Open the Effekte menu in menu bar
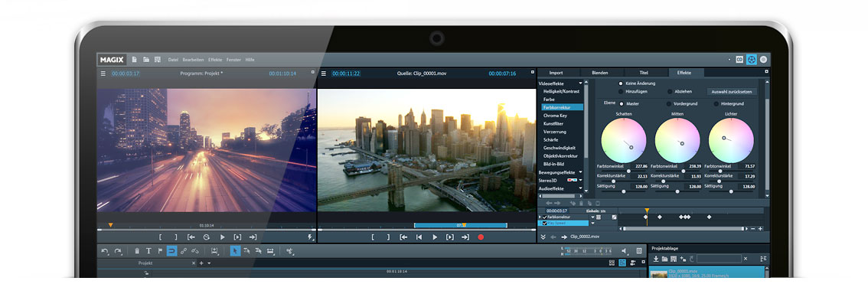This screenshot has width=868, height=294. pos(215,59)
